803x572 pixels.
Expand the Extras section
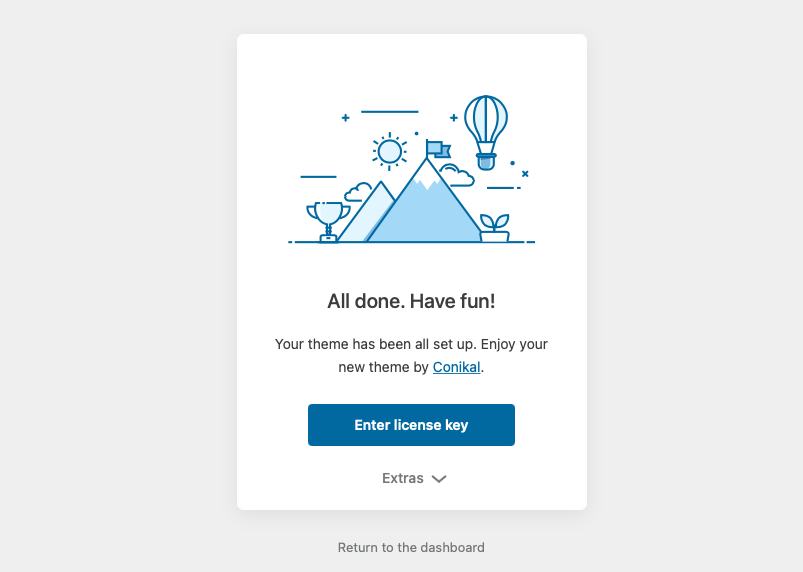(403, 478)
